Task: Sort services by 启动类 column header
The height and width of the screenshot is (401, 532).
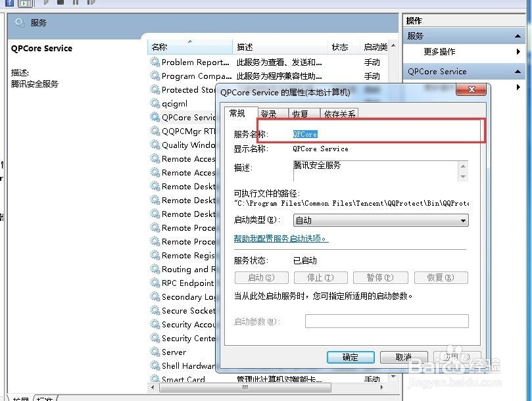Action: (x=375, y=47)
